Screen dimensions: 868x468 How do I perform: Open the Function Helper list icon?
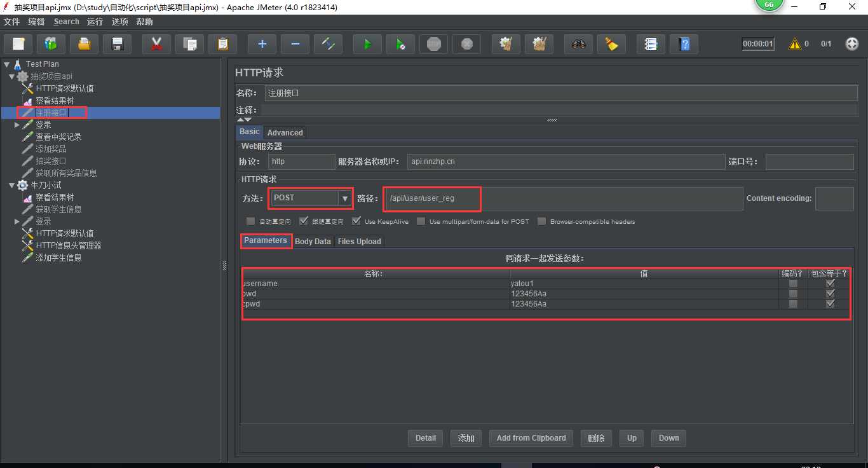point(651,44)
